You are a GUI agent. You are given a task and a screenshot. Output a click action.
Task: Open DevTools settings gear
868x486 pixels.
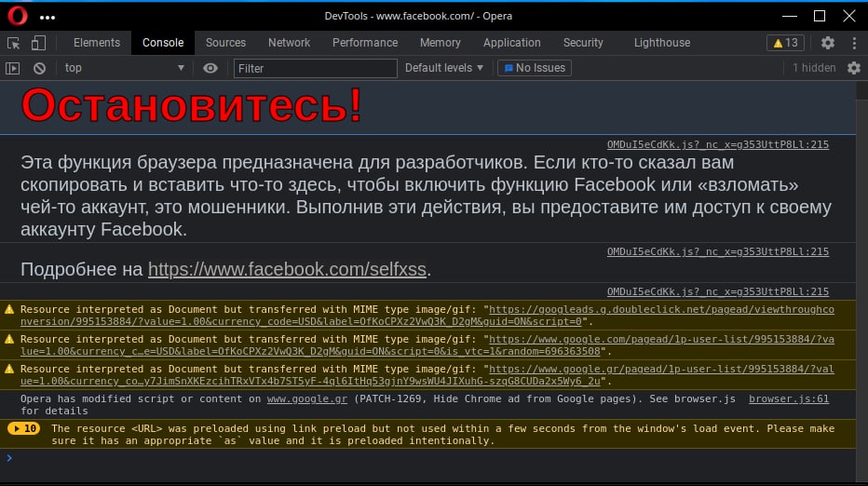click(828, 43)
